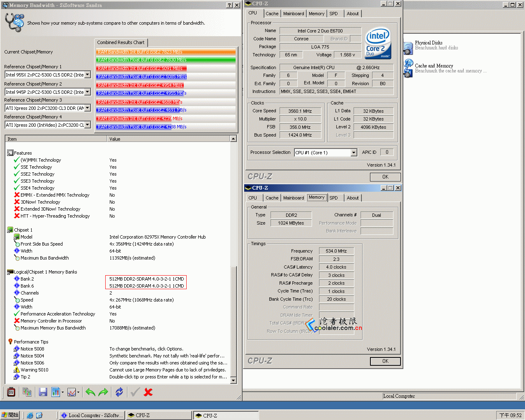Refresh benchmark with the blue arrows icon
The height and width of the screenshot is (420, 525).
(119, 392)
